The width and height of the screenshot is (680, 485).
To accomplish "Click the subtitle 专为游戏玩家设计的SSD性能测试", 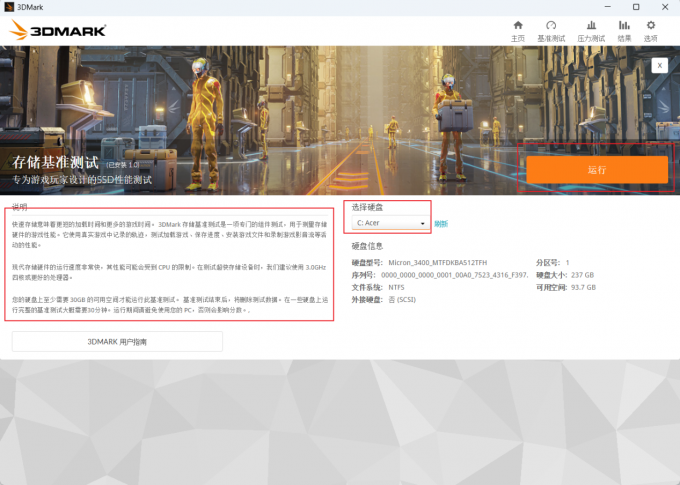I will (82, 180).
